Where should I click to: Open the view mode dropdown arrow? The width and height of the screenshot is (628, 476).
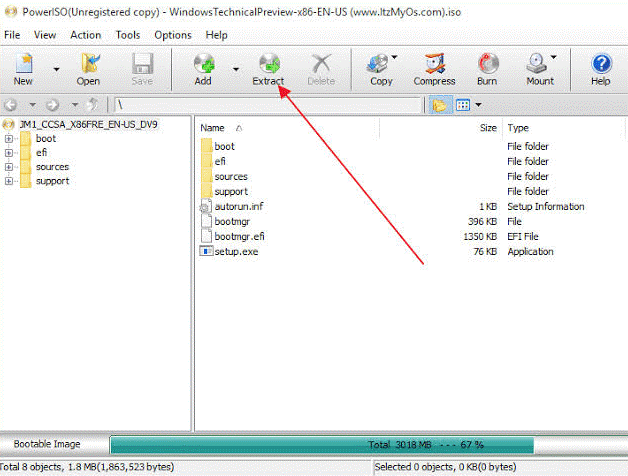pos(479,105)
